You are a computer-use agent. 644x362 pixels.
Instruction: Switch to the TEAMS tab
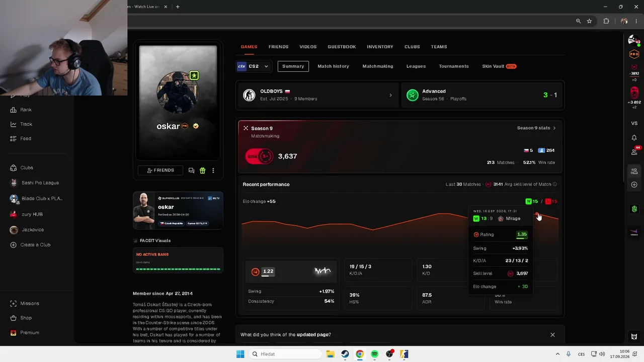coord(439,47)
